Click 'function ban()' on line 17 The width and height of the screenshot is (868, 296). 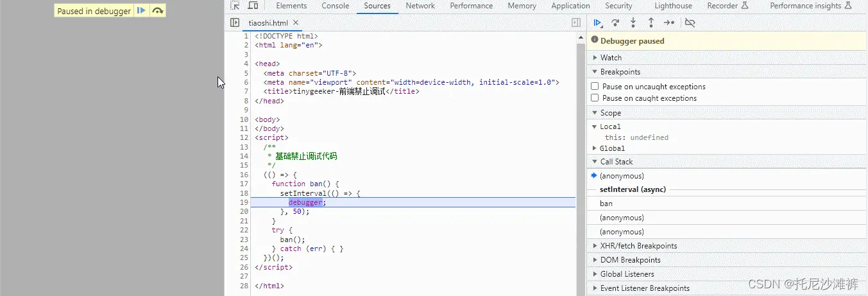pos(305,184)
